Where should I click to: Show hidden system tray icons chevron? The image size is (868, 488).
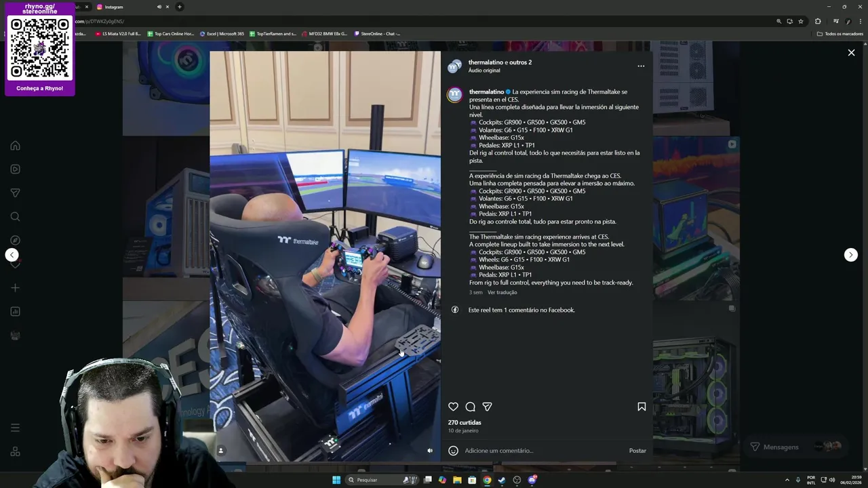786,480
